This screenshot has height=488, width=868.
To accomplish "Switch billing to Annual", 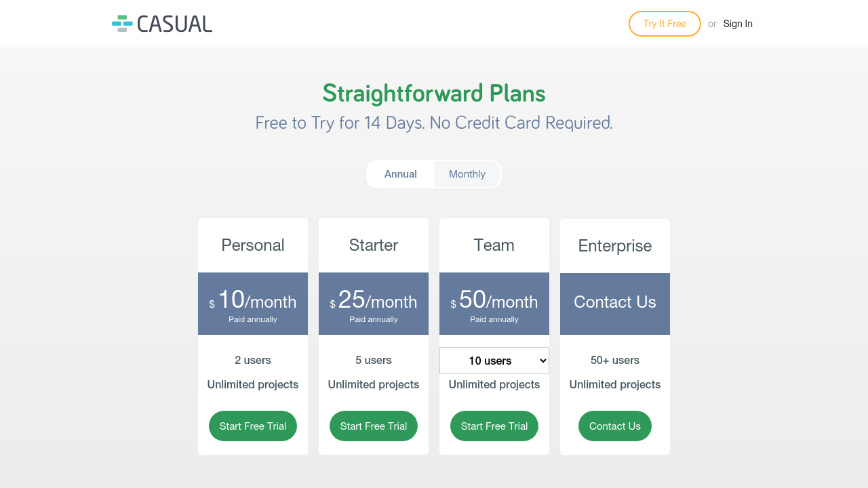I will point(400,174).
